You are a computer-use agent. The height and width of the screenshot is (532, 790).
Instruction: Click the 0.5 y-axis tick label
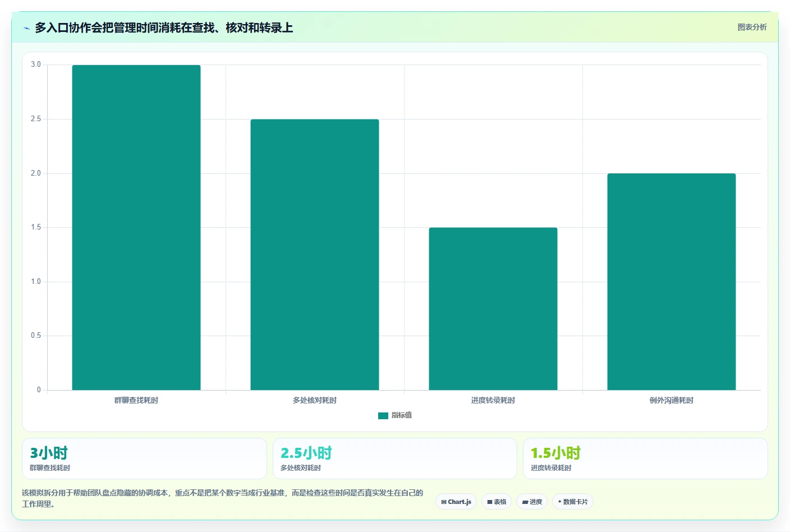point(36,336)
